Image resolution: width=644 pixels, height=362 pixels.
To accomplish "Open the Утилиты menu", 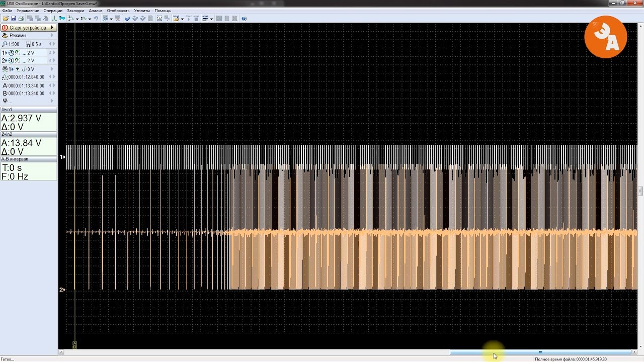I will 142,11.
